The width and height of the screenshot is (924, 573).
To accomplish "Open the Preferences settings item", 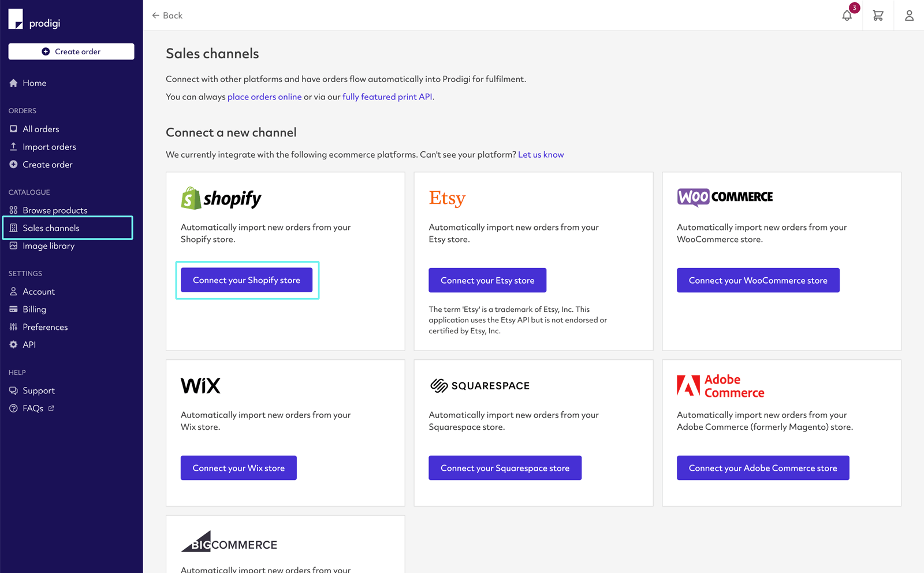I will click(44, 326).
